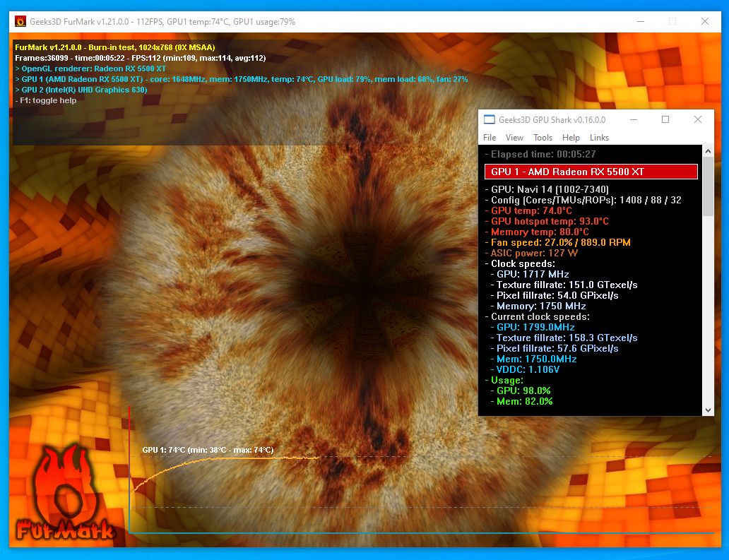729x560 pixels.
Task: Open the Tools menu in GPU Shark
Action: tap(543, 138)
